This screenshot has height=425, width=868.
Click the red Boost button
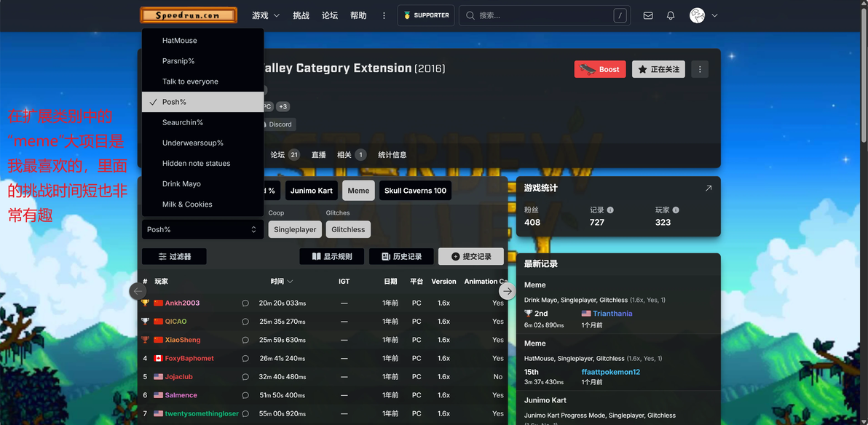point(600,69)
